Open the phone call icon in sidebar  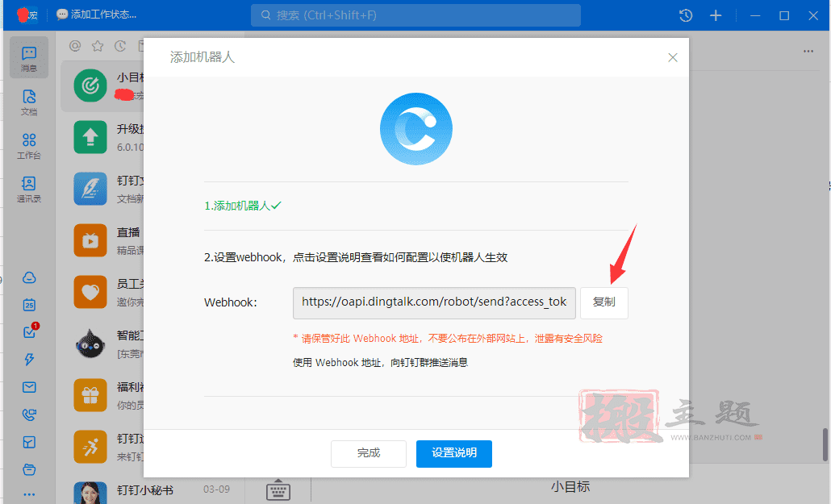[29, 414]
